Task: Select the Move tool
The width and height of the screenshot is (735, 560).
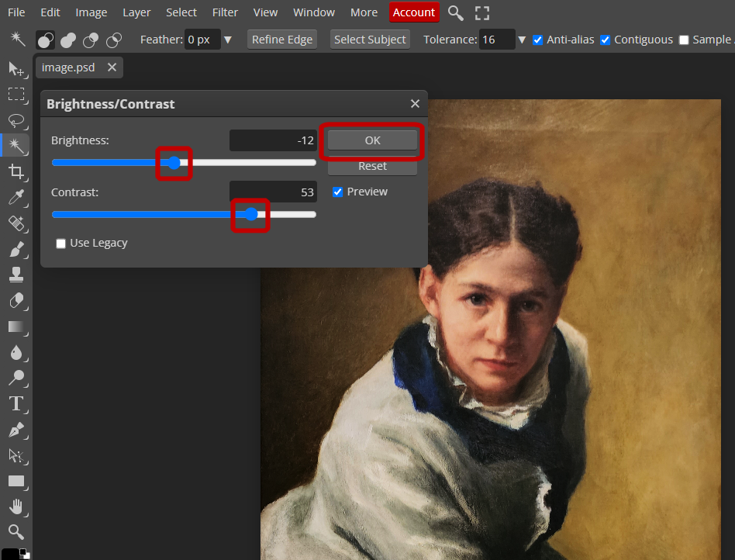Action: tap(16, 69)
